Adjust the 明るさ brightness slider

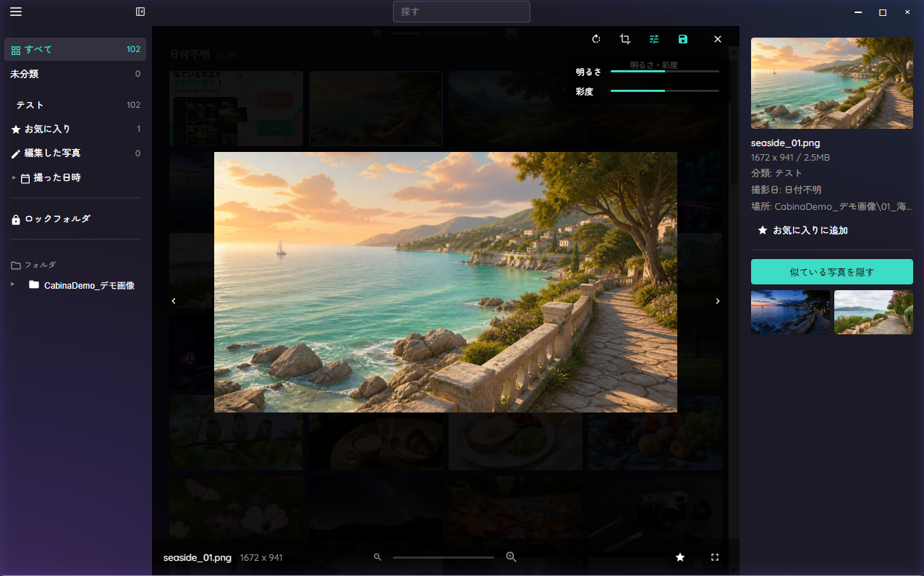click(665, 72)
